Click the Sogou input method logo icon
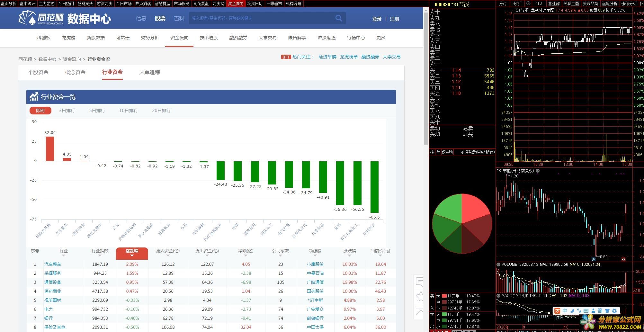Screen dimensions: 644x332 557,311
